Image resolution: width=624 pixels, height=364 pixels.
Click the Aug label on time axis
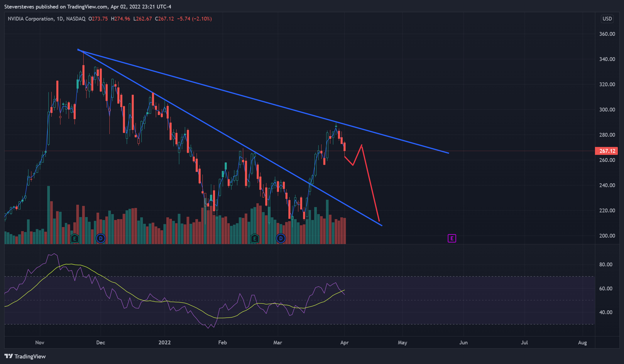(582, 343)
